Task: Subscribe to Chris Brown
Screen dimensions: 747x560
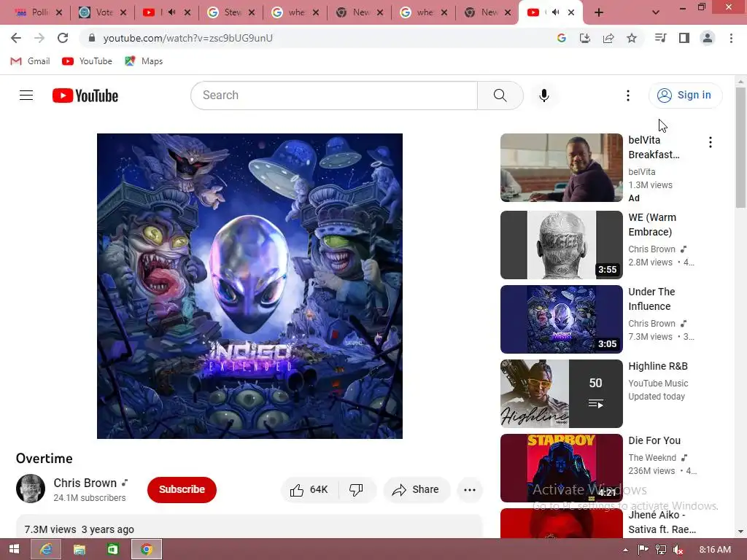Action: click(x=182, y=489)
